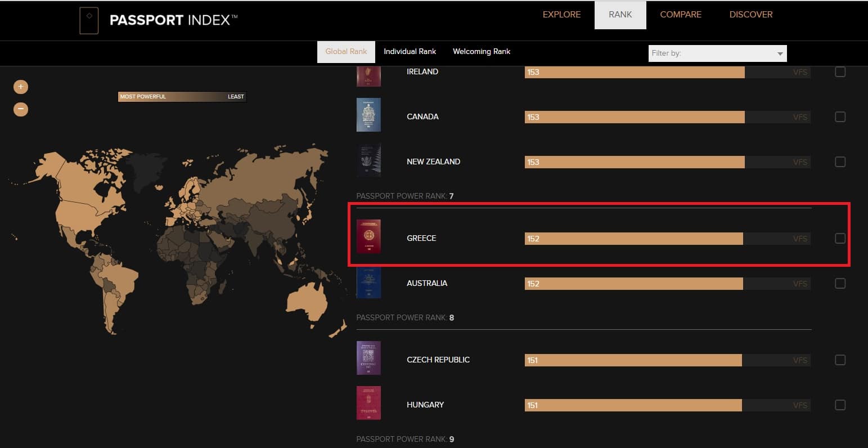
Task: Go to the Explore menu
Action: [561, 15]
